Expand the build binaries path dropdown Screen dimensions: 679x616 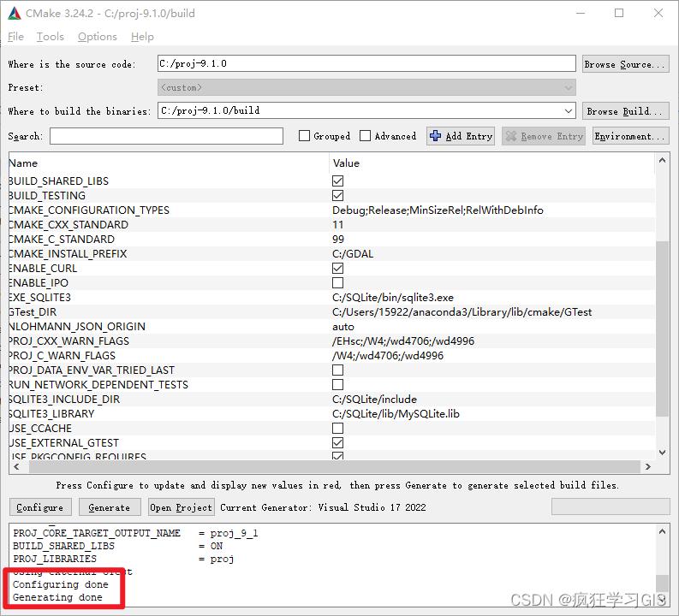(569, 110)
